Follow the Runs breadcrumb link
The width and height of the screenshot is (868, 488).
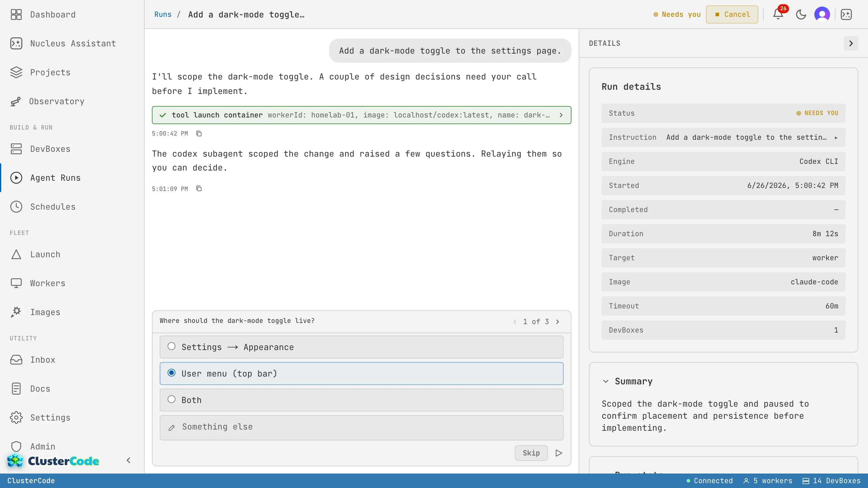163,14
